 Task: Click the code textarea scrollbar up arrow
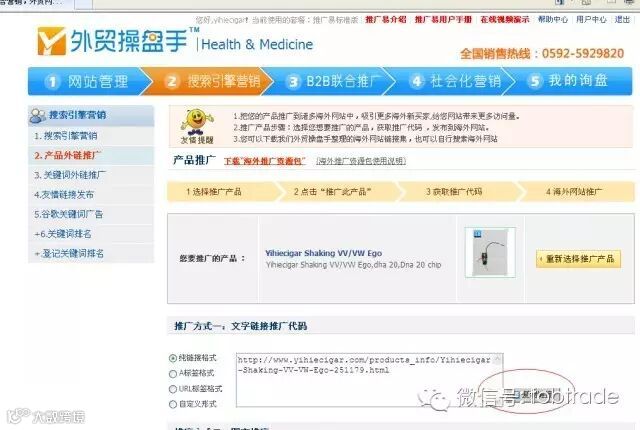[x=498, y=359]
